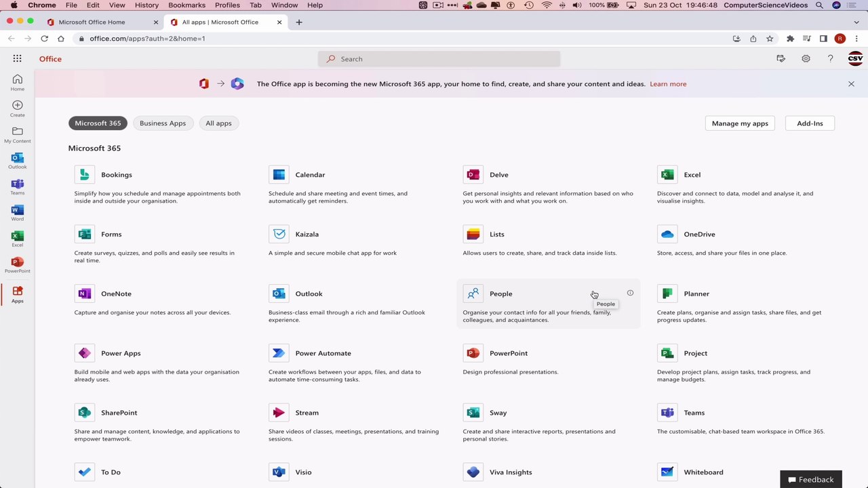Open the Lists app icon
This screenshot has height=488, width=868.
473,235
